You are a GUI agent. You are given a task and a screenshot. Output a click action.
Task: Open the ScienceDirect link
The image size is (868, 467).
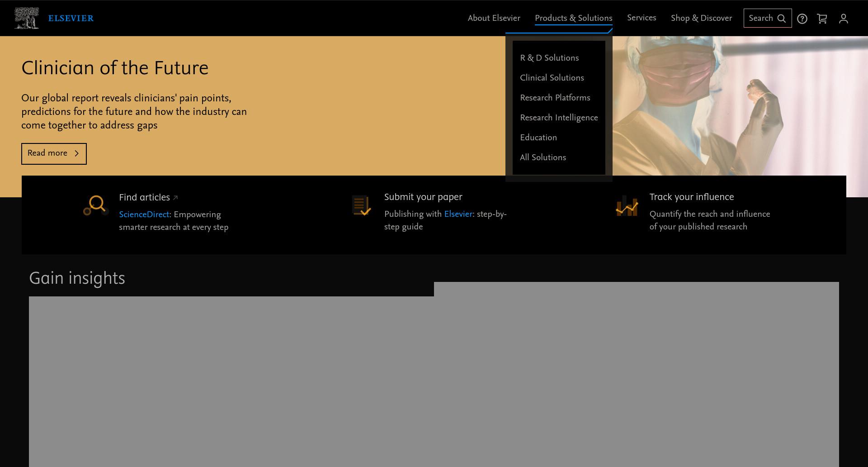144,214
